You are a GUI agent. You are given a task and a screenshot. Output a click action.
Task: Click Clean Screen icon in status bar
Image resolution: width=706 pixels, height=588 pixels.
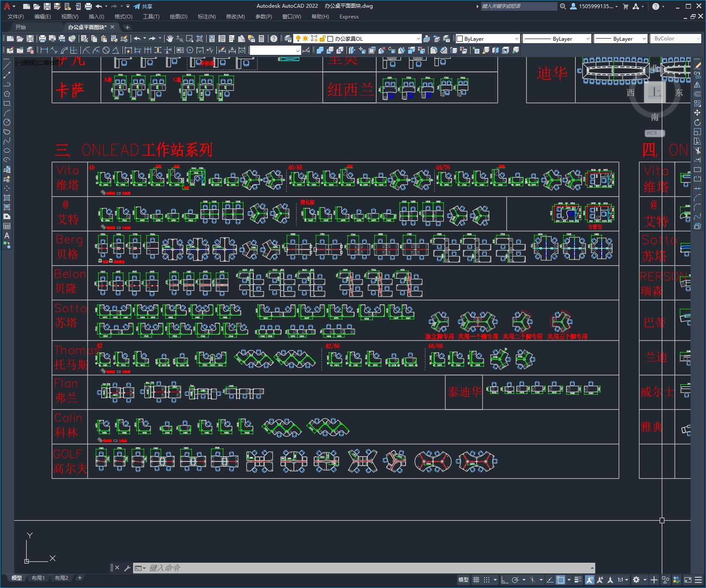coord(688,580)
